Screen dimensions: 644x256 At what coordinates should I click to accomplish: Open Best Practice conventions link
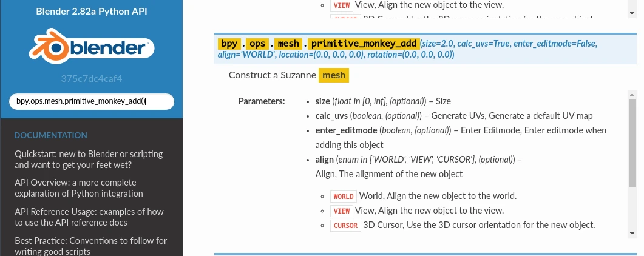(91, 246)
